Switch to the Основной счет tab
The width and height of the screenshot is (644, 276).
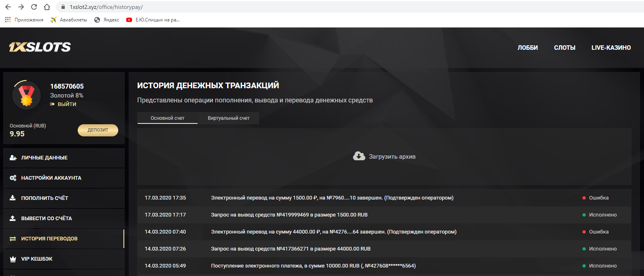point(168,118)
